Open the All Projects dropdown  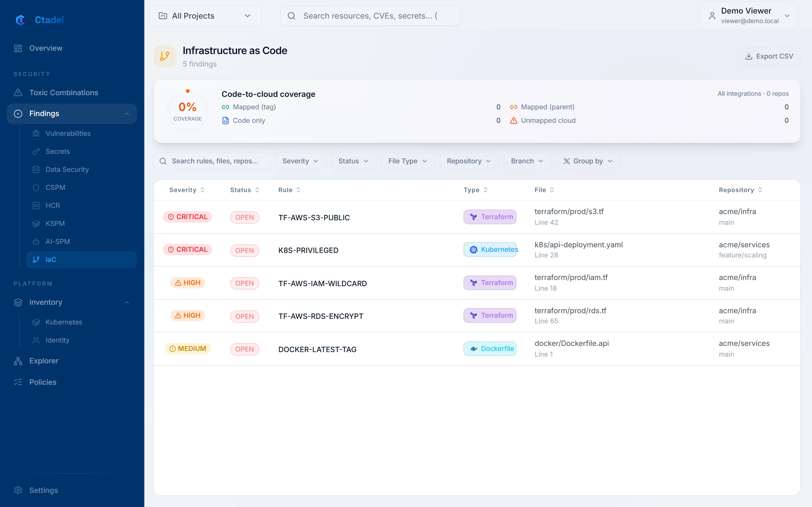(x=205, y=16)
